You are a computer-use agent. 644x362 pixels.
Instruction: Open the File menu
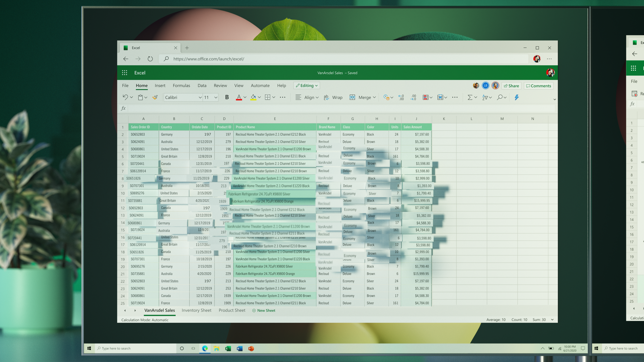(x=125, y=85)
